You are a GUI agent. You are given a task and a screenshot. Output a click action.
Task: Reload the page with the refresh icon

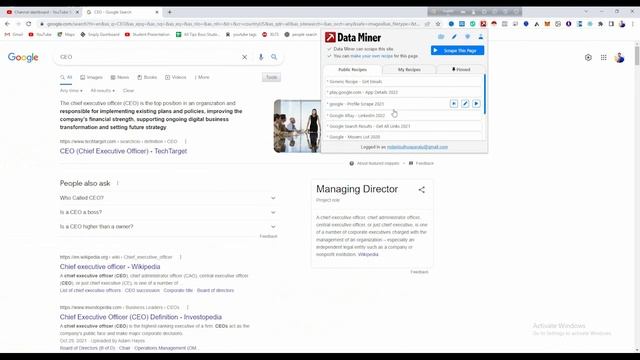(29, 24)
